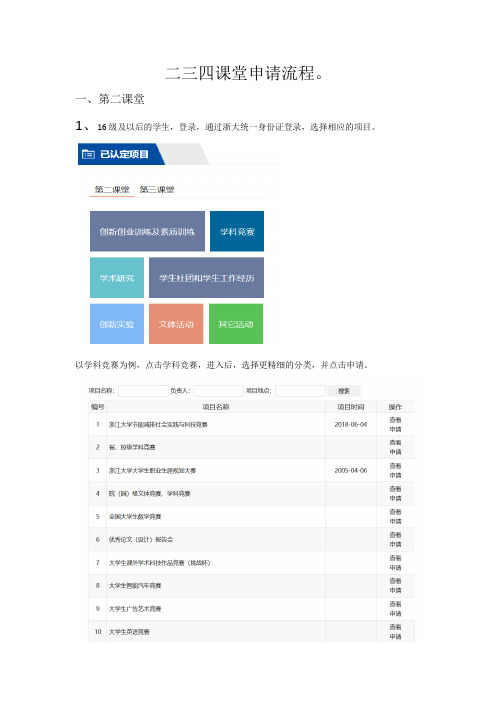Open the 学术研究 tile
The height and width of the screenshot is (702, 496).
click(117, 278)
